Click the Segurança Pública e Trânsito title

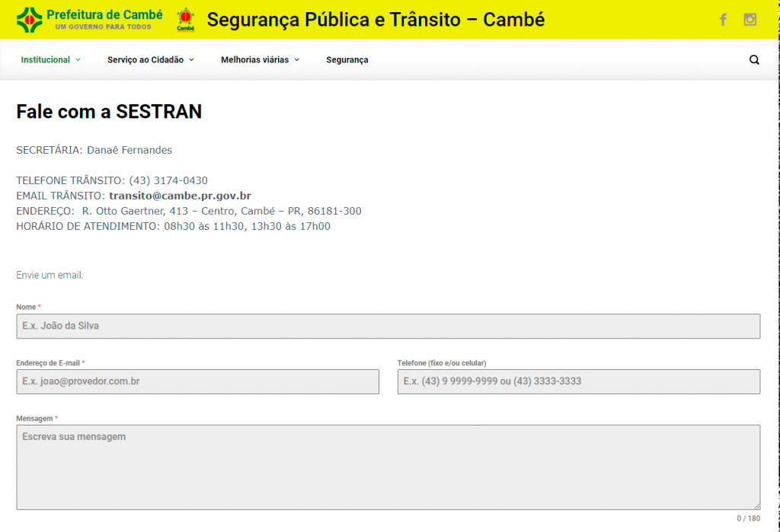376,20
